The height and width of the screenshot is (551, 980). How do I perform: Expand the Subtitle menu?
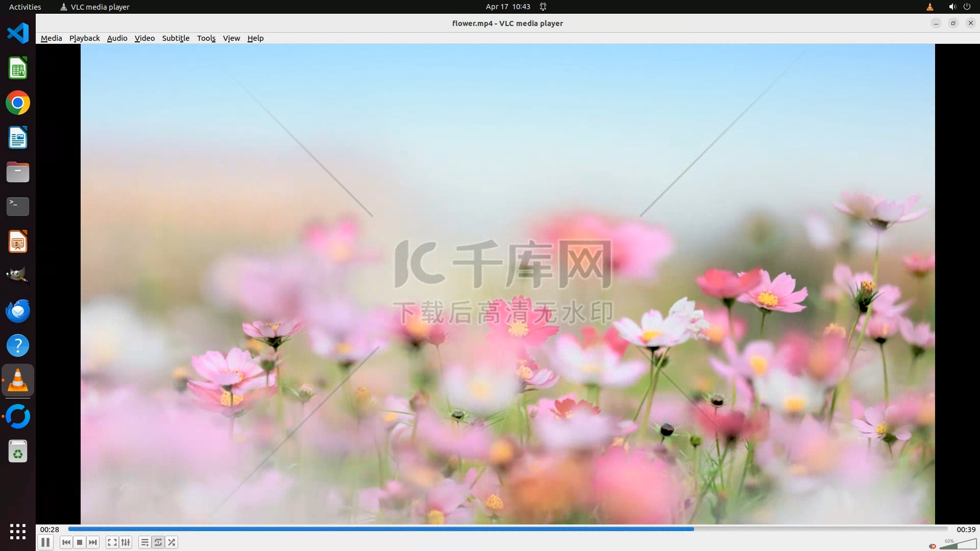176,38
